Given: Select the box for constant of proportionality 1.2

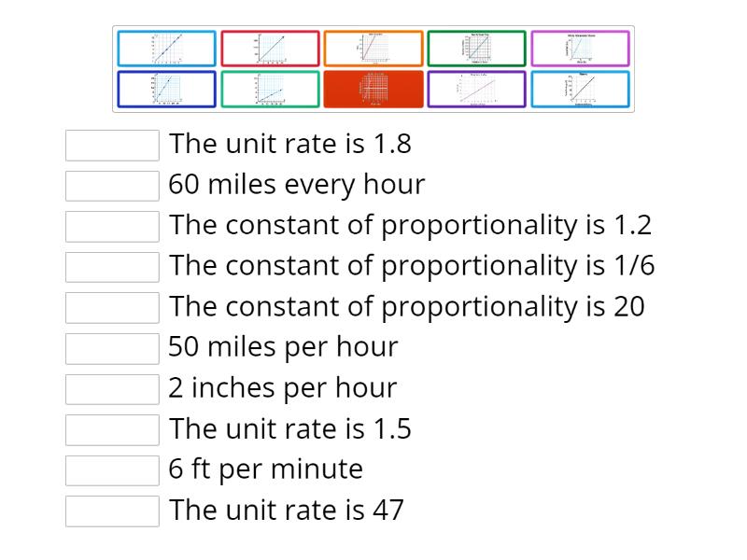Looking at the screenshot, I should [x=113, y=226].
